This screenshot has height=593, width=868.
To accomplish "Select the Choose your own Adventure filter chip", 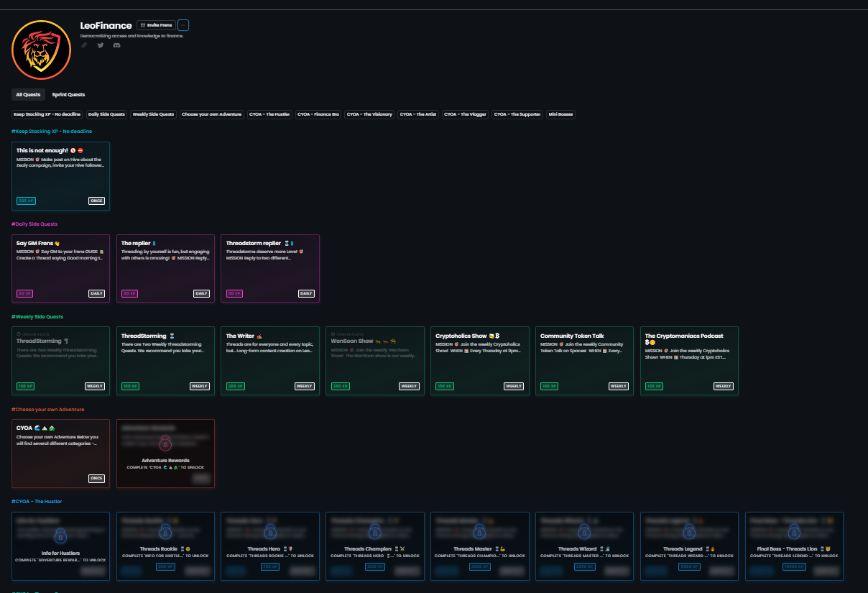I will [x=212, y=114].
